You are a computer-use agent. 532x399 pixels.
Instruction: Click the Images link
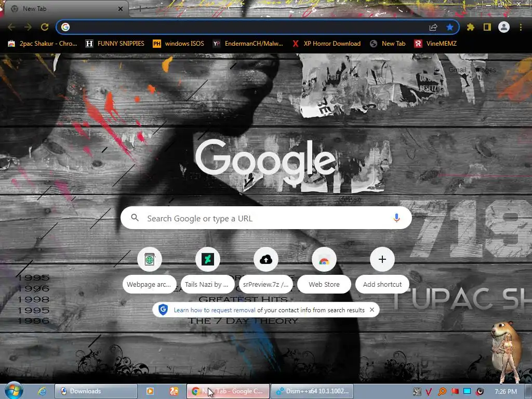[x=486, y=70]
